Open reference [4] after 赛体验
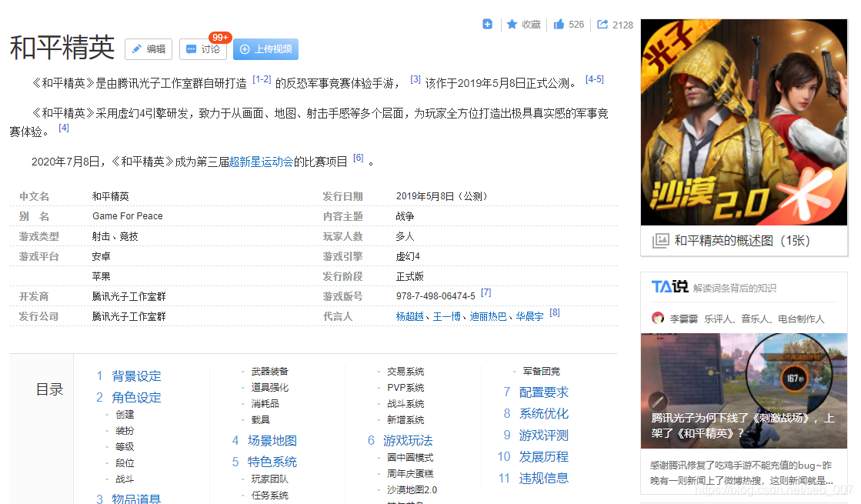 coord(64,128)
